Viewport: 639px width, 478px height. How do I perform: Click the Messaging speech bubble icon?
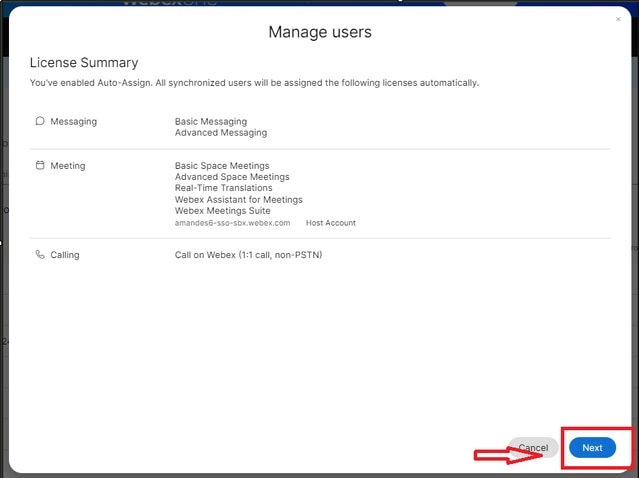point(40,121)
